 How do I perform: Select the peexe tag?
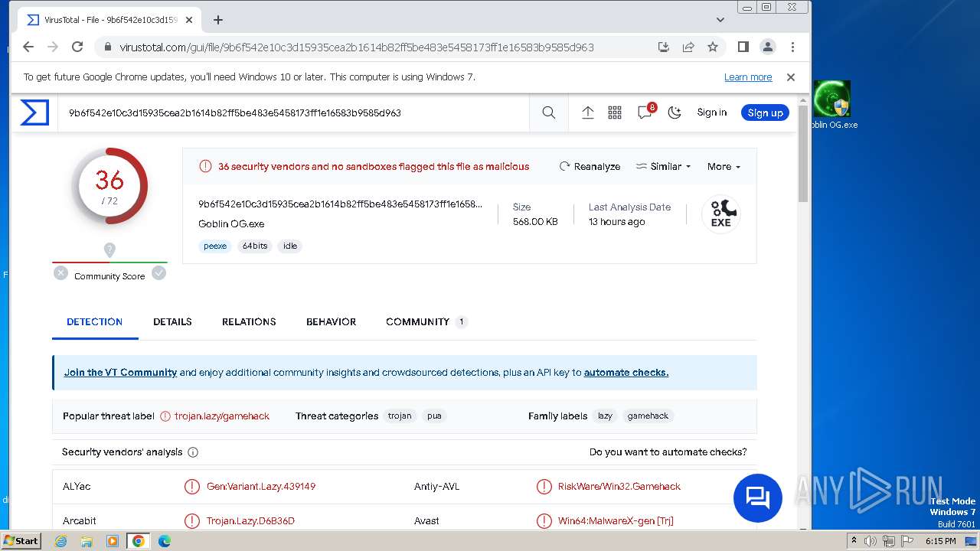coord(215,246)
